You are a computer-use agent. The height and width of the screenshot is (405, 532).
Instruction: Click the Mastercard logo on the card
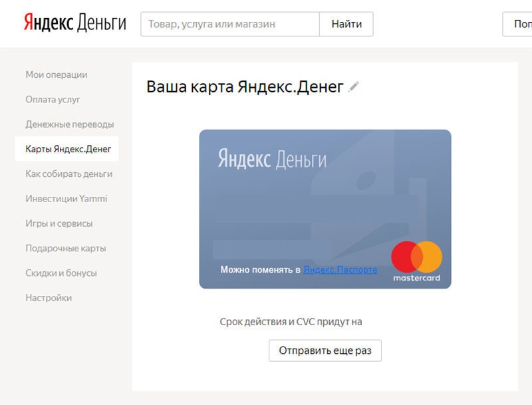tap(417, 261)
